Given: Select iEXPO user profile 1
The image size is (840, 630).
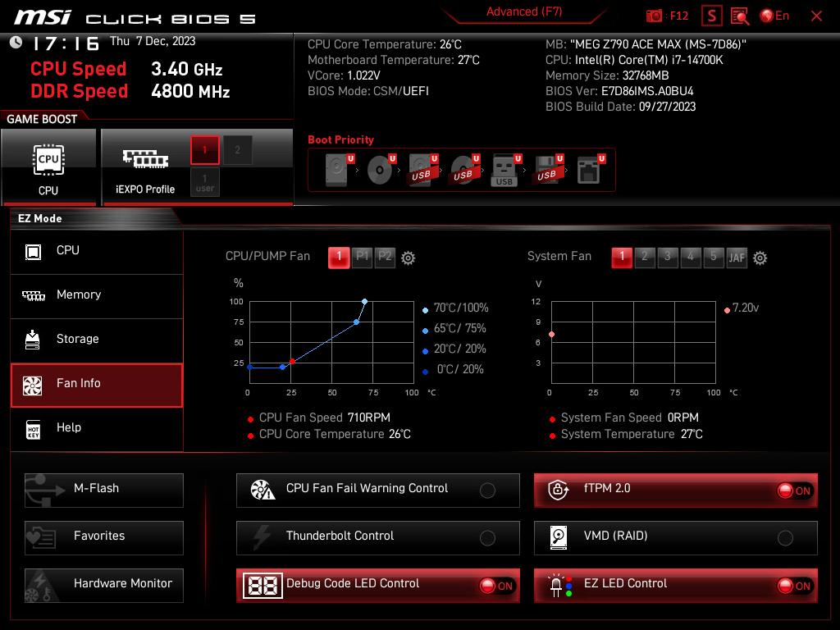Looking at the screenshot, I should (x=204, y=183).
